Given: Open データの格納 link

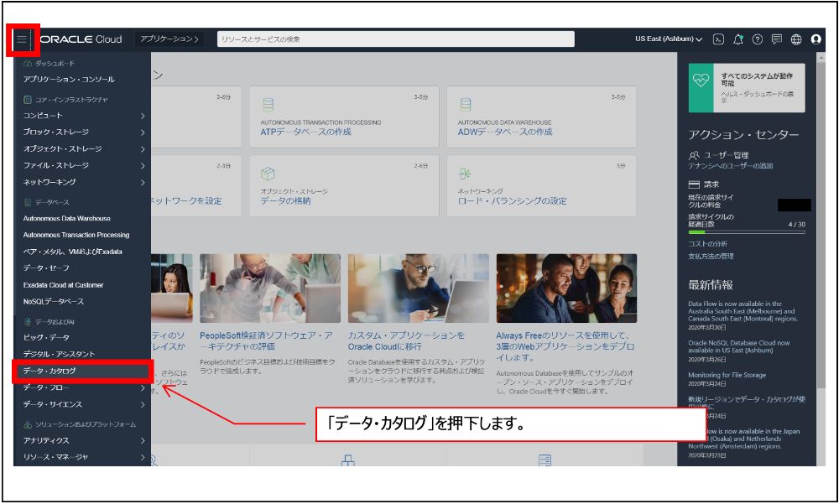Looking at the screenshot, I should point(285,200).
